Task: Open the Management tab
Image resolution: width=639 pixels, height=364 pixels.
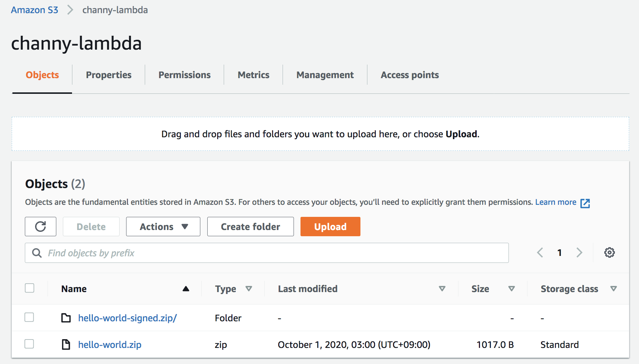Action: tap(325, 75)
